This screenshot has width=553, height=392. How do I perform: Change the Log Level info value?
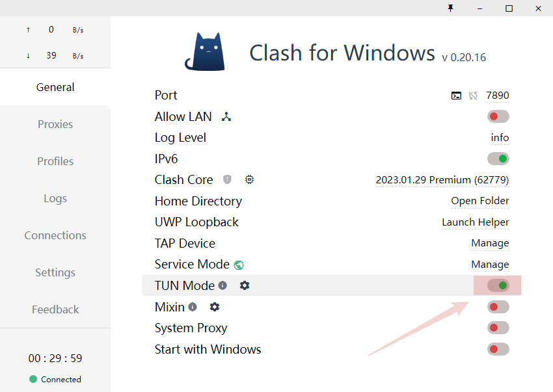pyautogui.click(x=500, y=137)
